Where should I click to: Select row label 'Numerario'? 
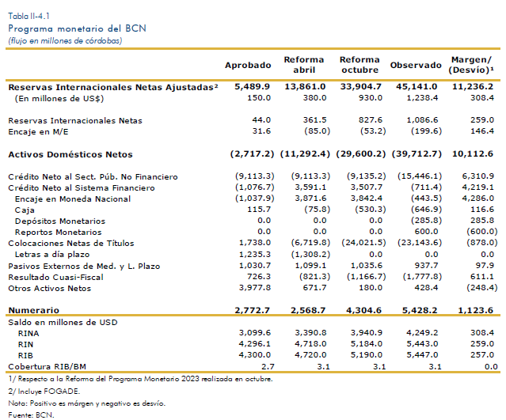pyautogui.click(x=33, y=310)
